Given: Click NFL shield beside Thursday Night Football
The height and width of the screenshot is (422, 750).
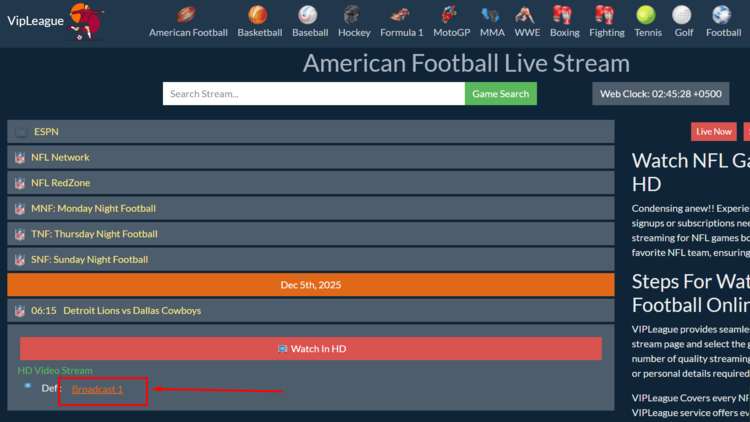Looking at the screenshot, I should [20, 234].
